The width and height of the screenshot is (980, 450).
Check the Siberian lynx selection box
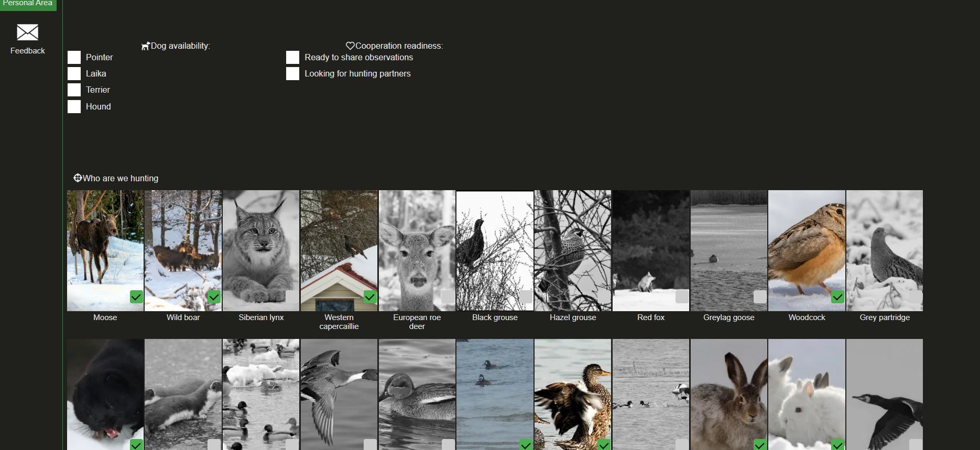tap(292, 297)
